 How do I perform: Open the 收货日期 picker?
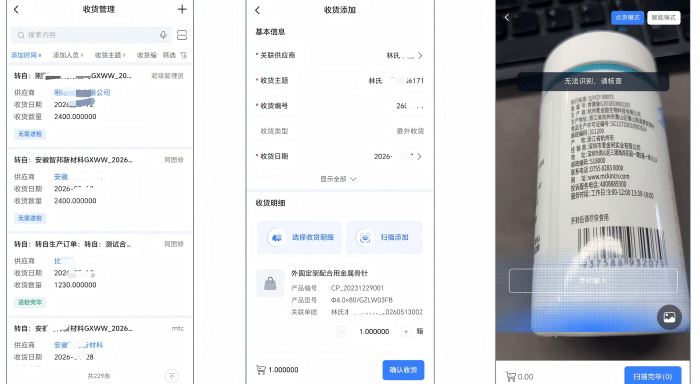[x=340, y=156]
